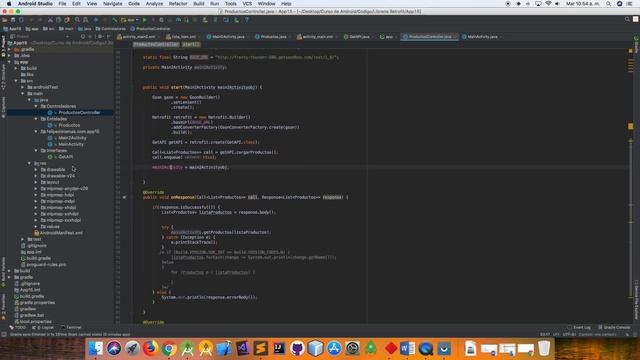
Task: Select ProductosController in the project tree
Action: coord(79,113)
